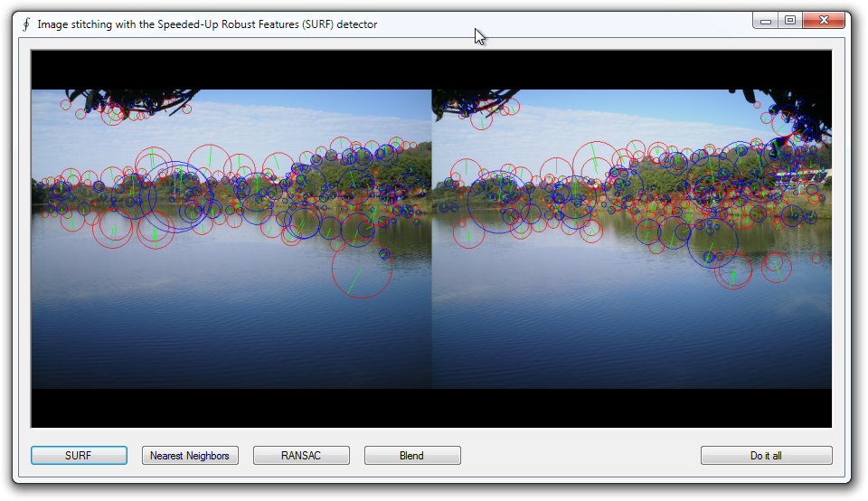
Task: Run the RANSAC step
Action: click(301, 456)
